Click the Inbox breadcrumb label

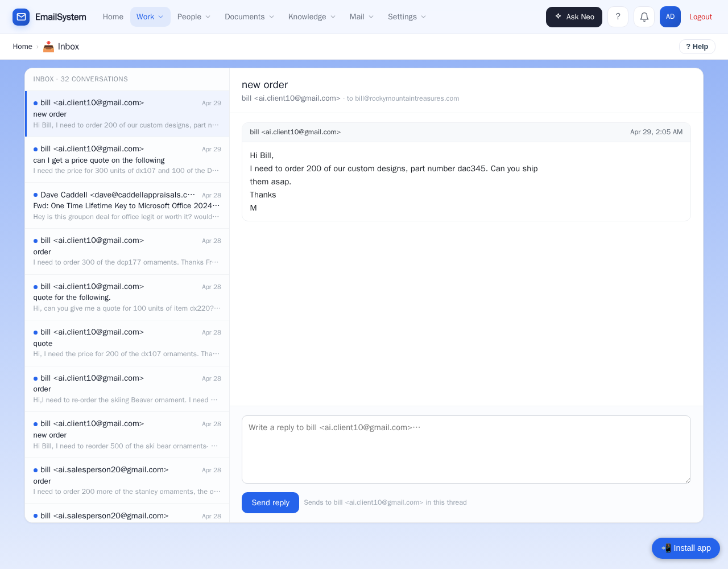tap(68, 47)
